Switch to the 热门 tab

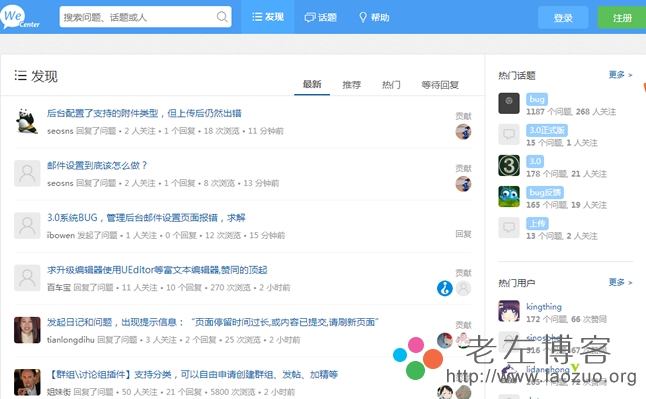391,85
